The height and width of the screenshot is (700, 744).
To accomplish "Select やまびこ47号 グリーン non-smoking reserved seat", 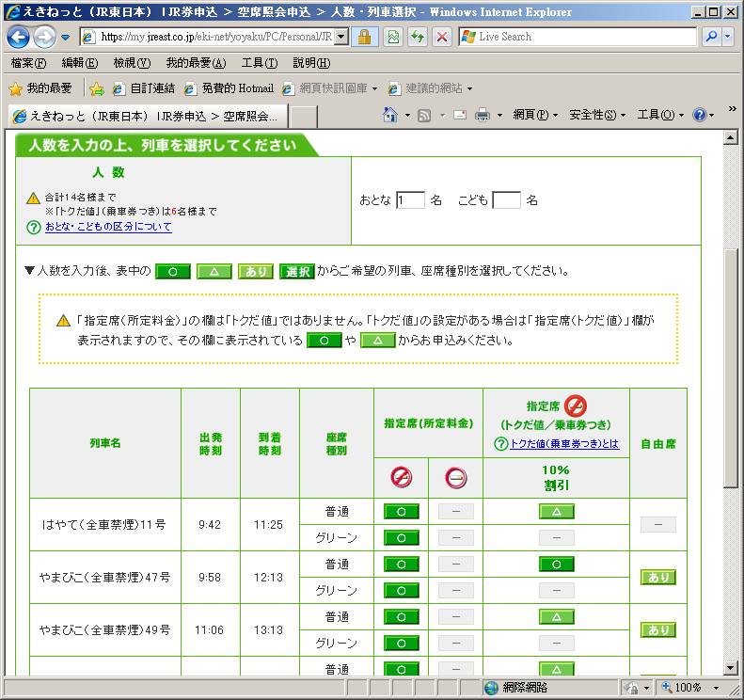I will 402,591.
